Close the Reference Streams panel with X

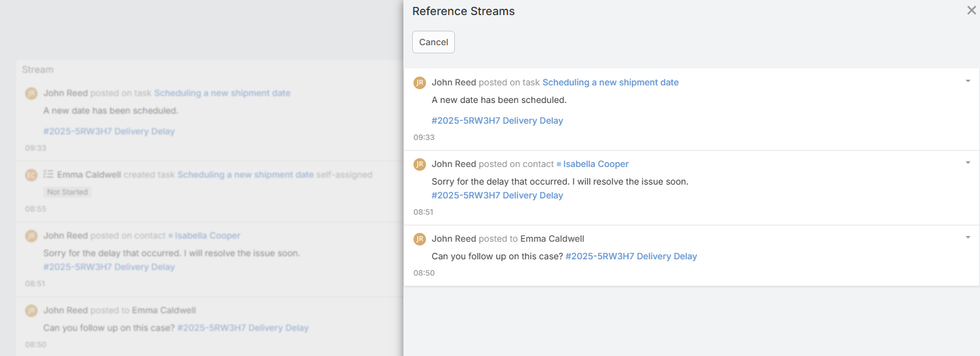(971, 11)
